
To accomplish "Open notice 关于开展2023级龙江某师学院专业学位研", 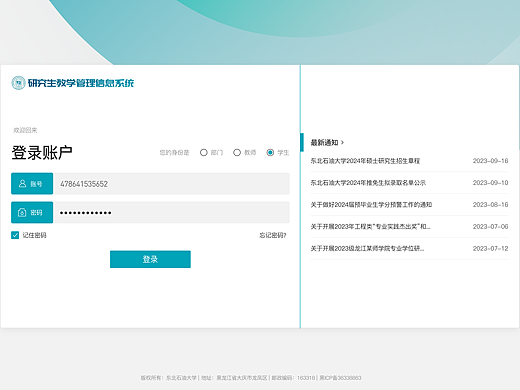I will click(367, 249).
